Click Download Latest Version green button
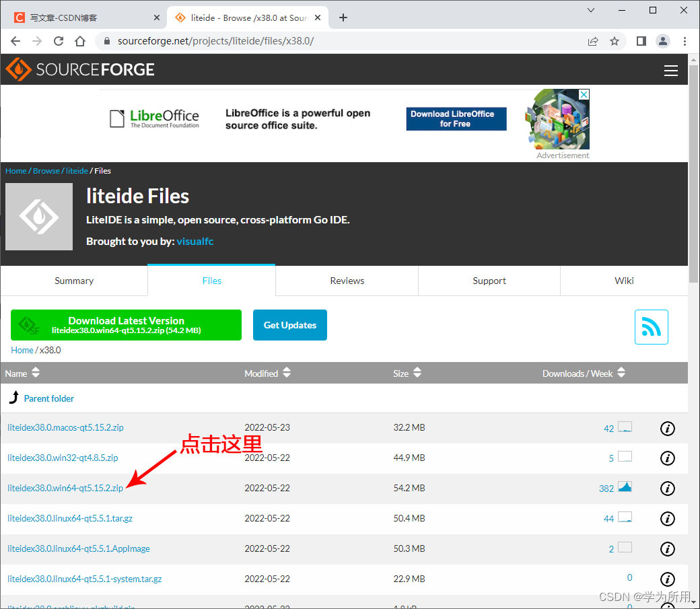This screenshot has height=609, width=700. [127, 325]
